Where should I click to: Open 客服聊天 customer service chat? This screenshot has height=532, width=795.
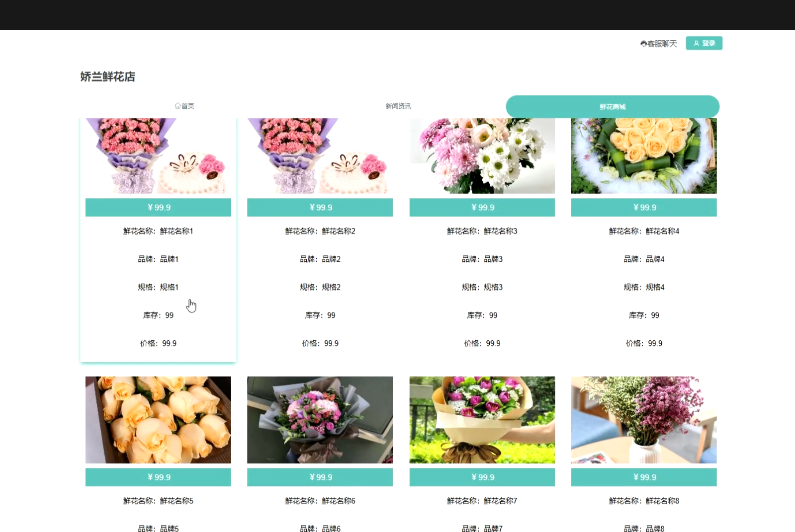point(662,44)
